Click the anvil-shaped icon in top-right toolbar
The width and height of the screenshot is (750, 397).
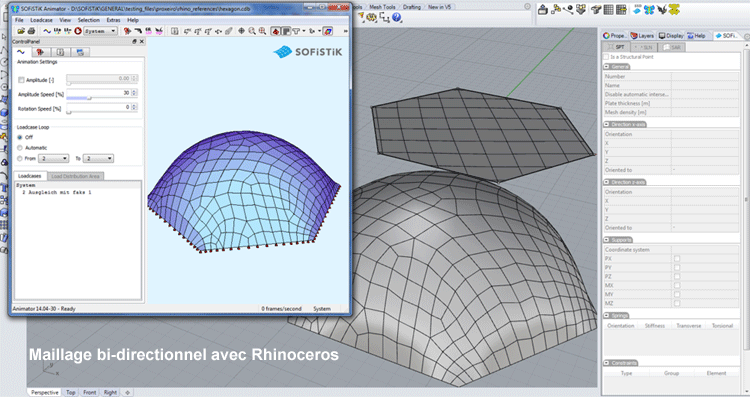[596, 10]
